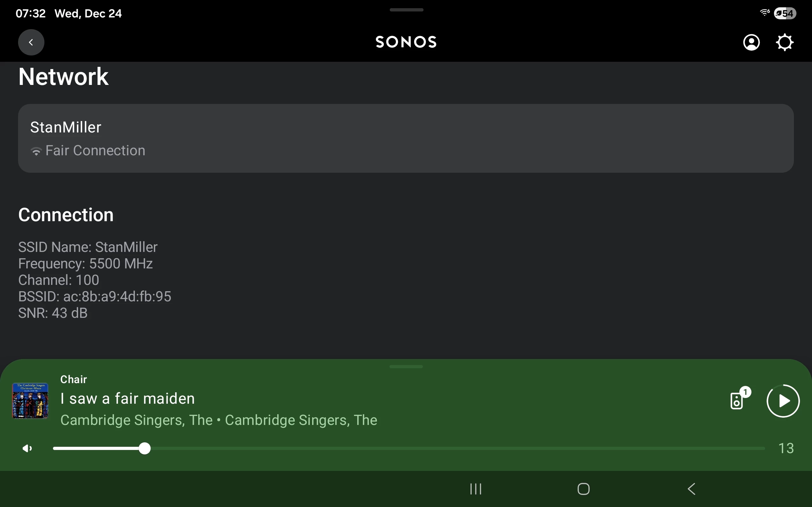
Task: Tap the Cambridge Singers album artwork
Action: tap(30, 401)
